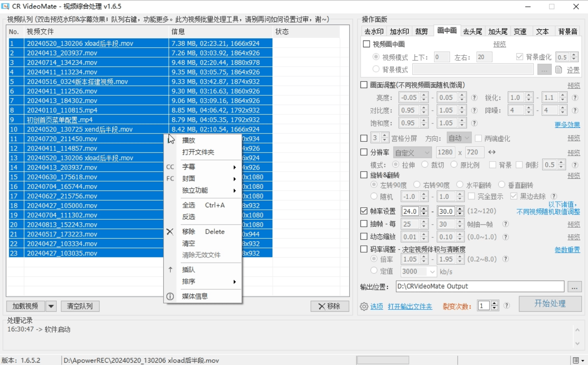Switch to the 加水印 tab
Viewport: 588px width, 365px height.
(399, 31)
